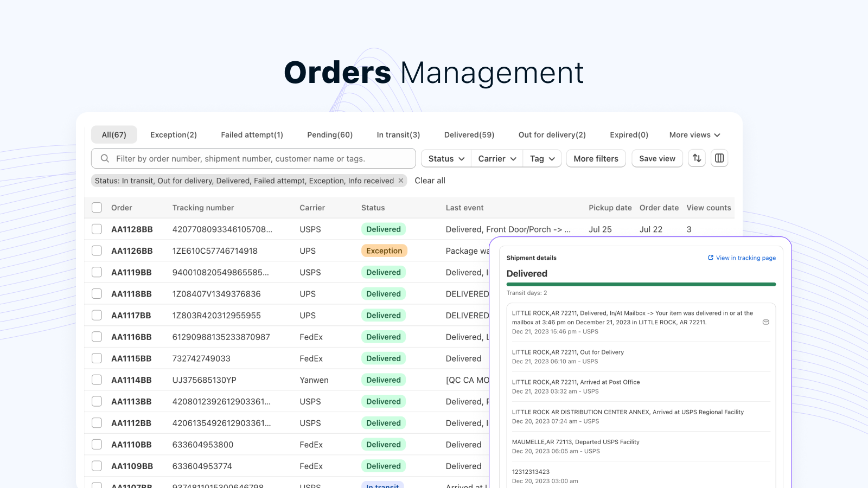The height and width of the screenshot is (488, 868).
Task: Click Clear all to reset filters
Action: (430, 181)
